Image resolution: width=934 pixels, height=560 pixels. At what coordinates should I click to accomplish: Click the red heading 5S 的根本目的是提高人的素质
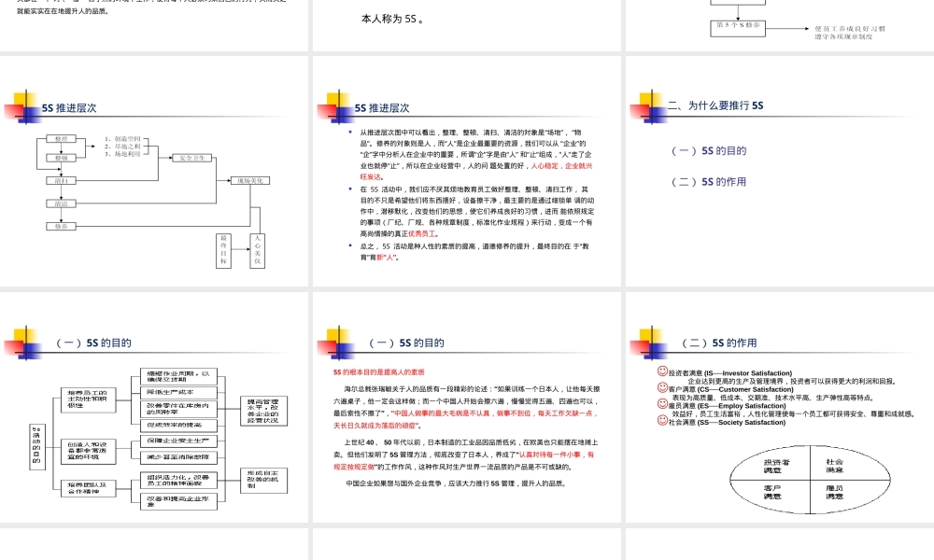click(379, 372)
